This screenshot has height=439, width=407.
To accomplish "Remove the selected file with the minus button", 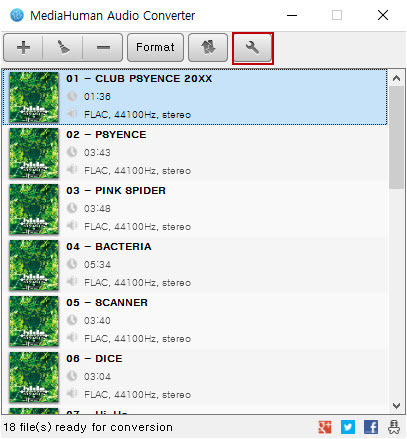I will (103, 48).
